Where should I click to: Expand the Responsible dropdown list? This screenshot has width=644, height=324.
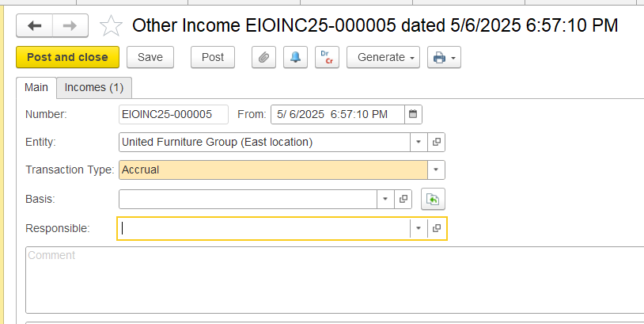pos(419,228)
